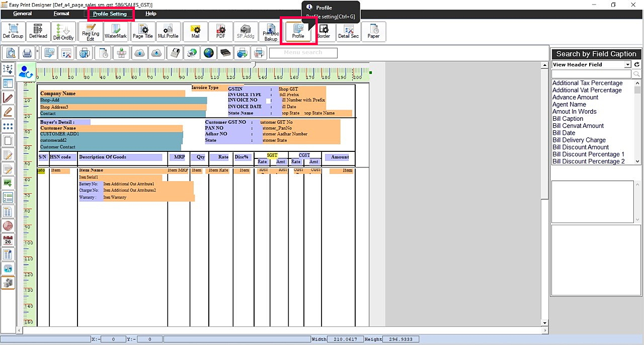
Task: Select Additional Vat Percentage field
Action: pyautogui.click(x=587, y=90)
